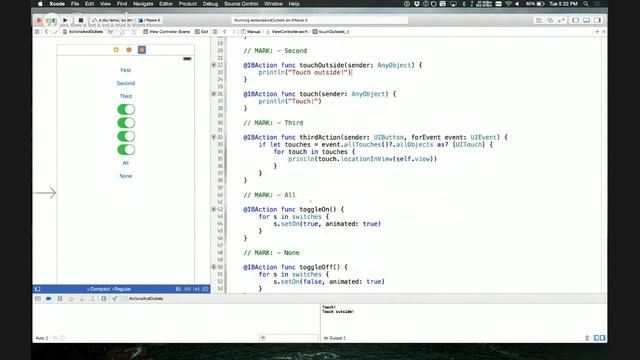Open related items menu of the storyboard editor
Screen dimensions: 640x360
point(37,31)
